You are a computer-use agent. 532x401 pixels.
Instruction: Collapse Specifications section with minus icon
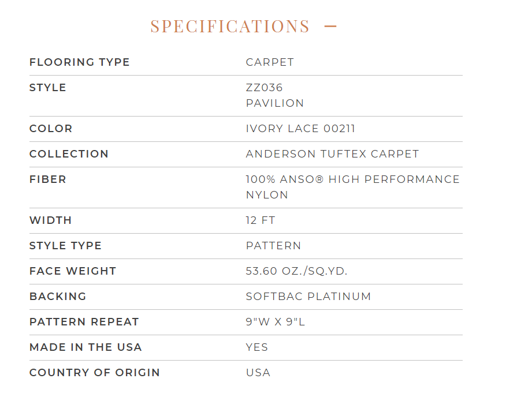[x=330, y=26]
